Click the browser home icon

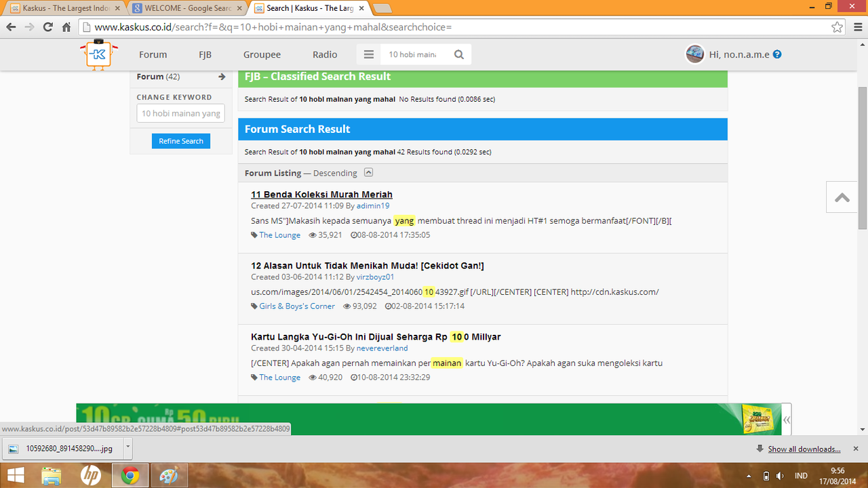click(x=66, y=27)
